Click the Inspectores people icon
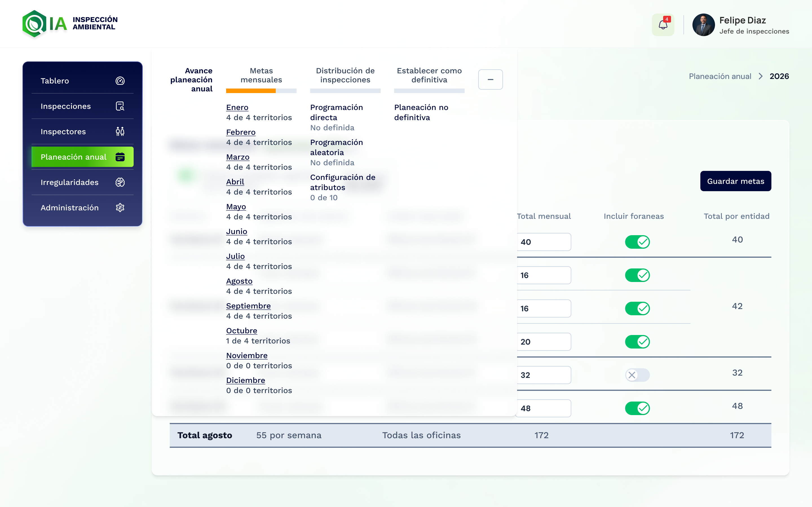Image resolution: width=812 pixels, height=507 pixels. click(120, 131)
